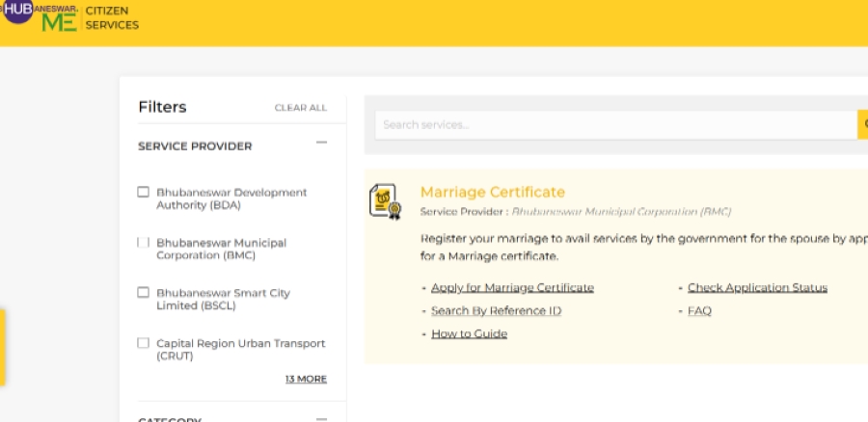The height and width of the screenshot is (422, 868).
Task: Open the FAQ link
Action: tap(700, 311)
